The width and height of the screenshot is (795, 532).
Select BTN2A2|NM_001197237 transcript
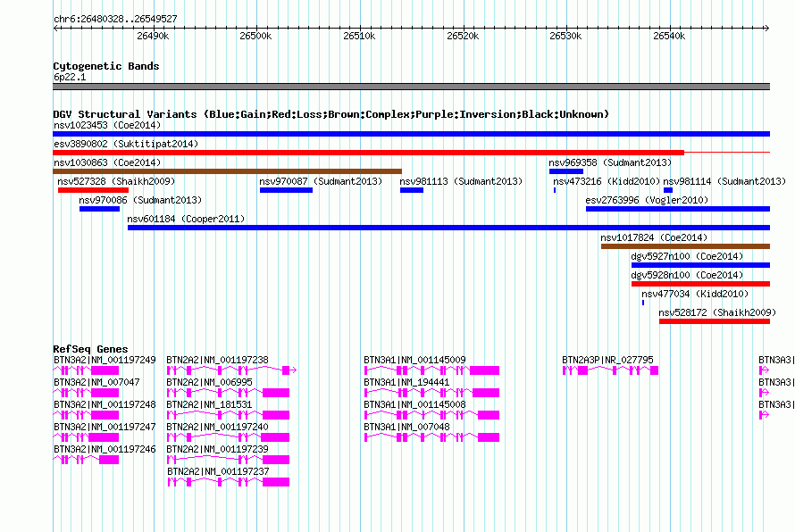(x=228, y=482)
